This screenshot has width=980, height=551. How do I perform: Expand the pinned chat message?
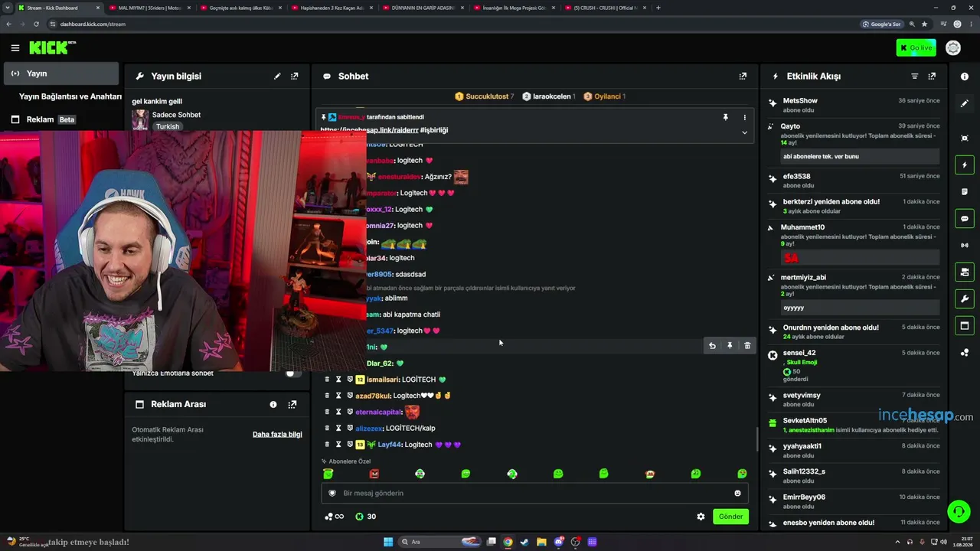pos(744,132)
